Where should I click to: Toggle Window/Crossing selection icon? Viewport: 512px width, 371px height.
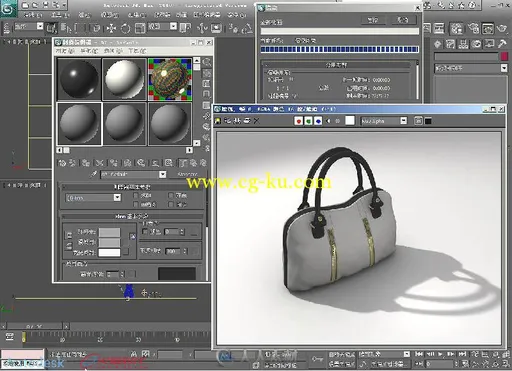[x=96, y=28]
